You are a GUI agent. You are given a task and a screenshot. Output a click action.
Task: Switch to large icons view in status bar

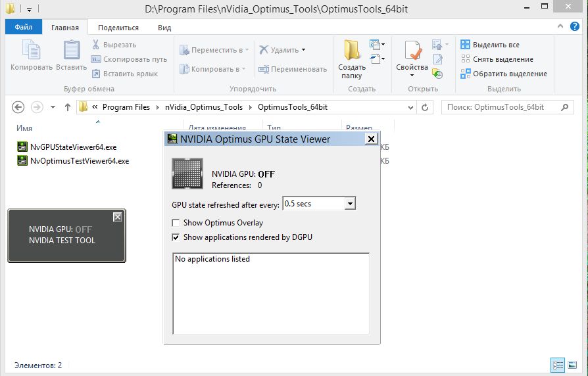coord(572,365)
